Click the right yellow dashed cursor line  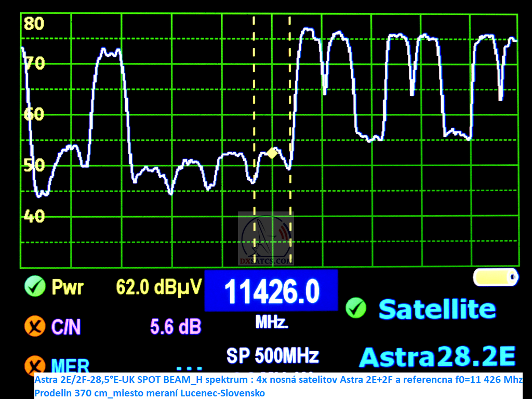pos(290,104)
